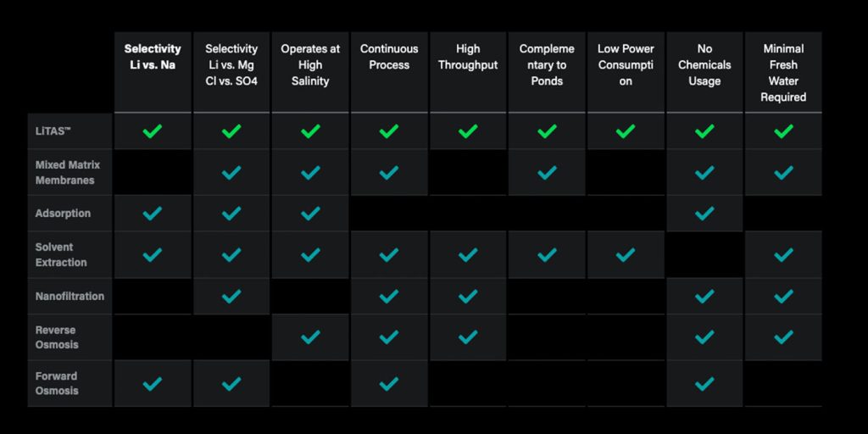The image size is (868, 434).
Task: Click Nanofiltration checkmark under High Throughput
Action: click(468, 296)
